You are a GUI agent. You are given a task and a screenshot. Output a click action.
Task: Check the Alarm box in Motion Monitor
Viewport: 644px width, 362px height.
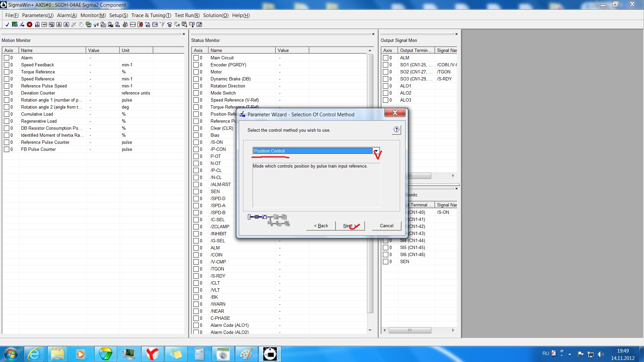[x=6, y=58]
